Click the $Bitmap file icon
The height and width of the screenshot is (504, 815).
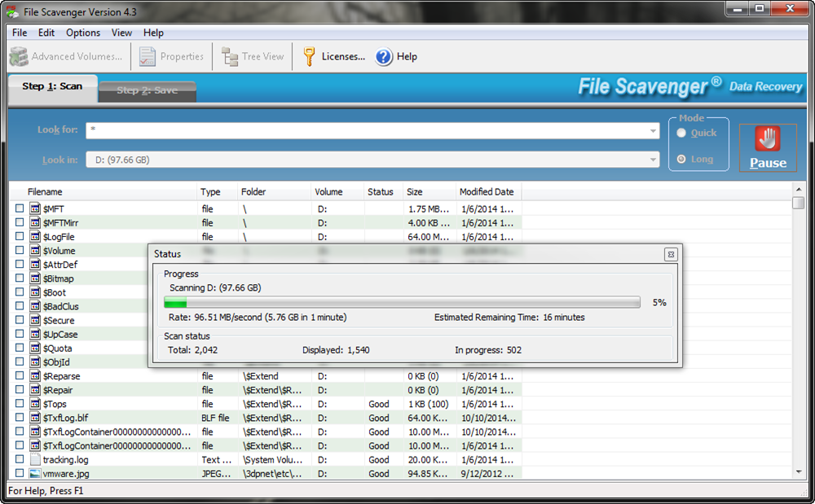35,278
